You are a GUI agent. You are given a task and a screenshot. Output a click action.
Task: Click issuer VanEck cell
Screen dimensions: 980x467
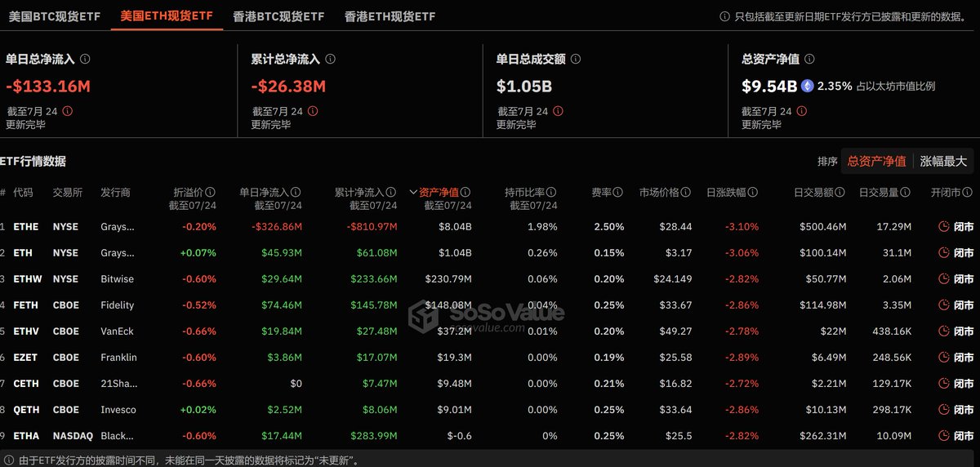[x=117, y=331]
